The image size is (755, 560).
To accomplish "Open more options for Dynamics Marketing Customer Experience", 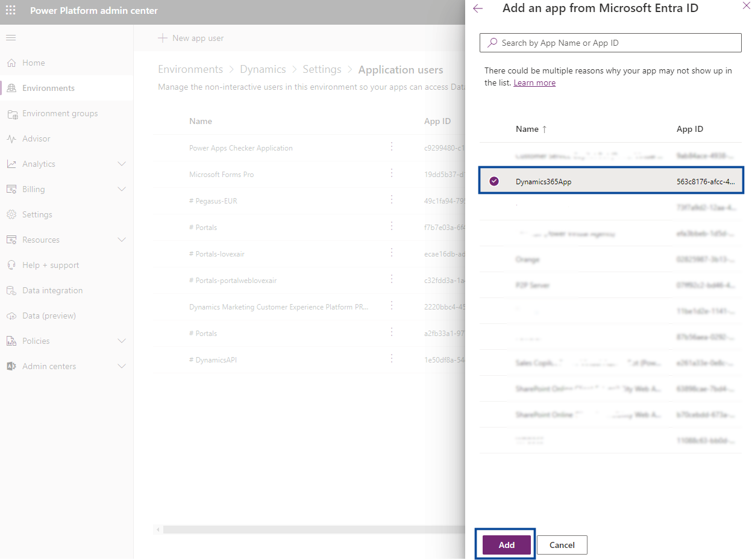I will 392,305.
